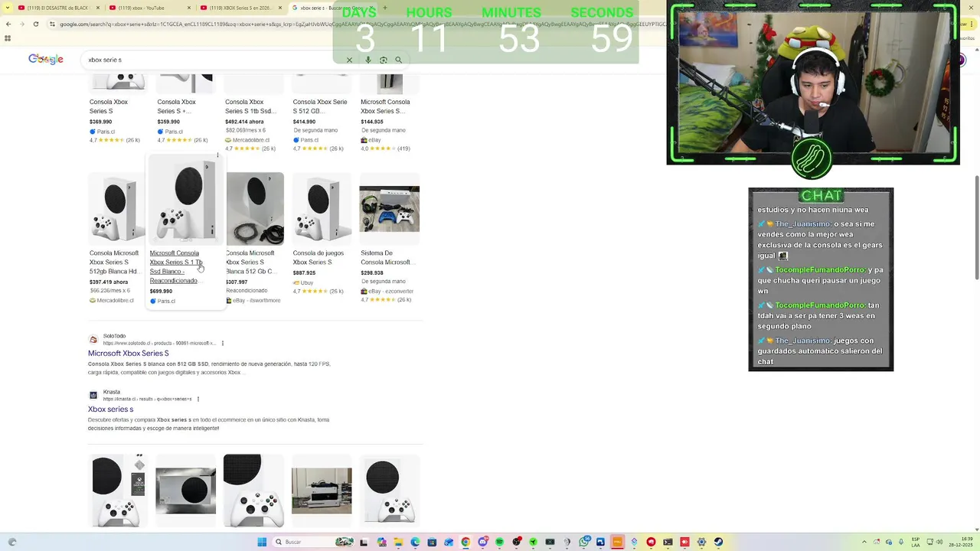Open Microsoft Store from the taskbar

coord(432,542)
